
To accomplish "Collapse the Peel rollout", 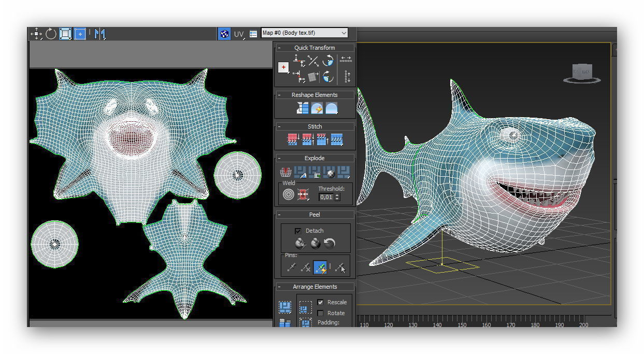I will click(279, 215).
